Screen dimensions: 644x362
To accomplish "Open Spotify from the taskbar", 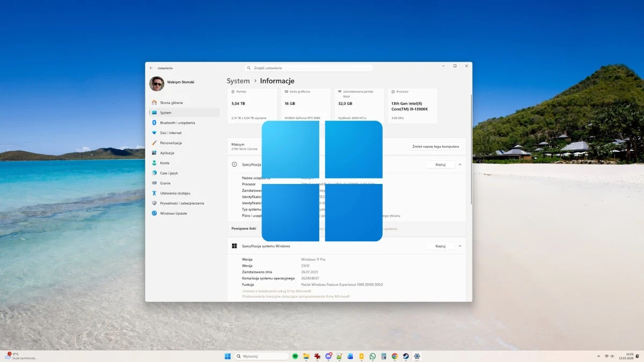I will click(295, 356).
